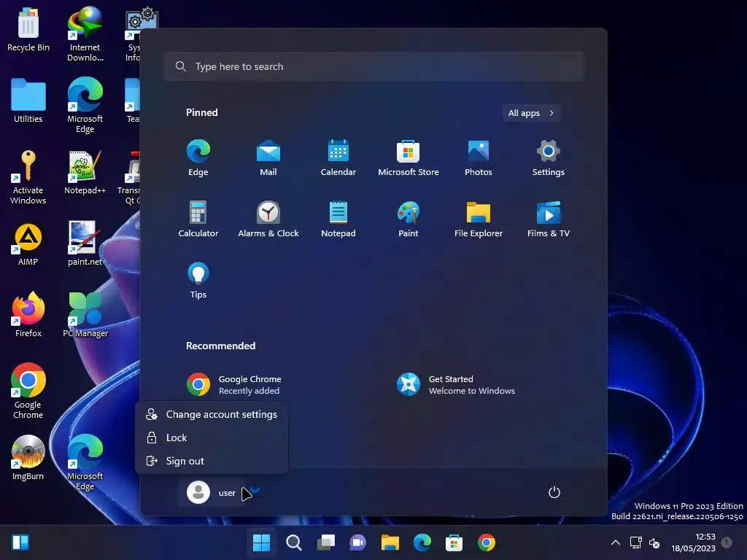747x560 pixels.
Task: Open File Explorer from taskbar
Action: click(390, 542)
